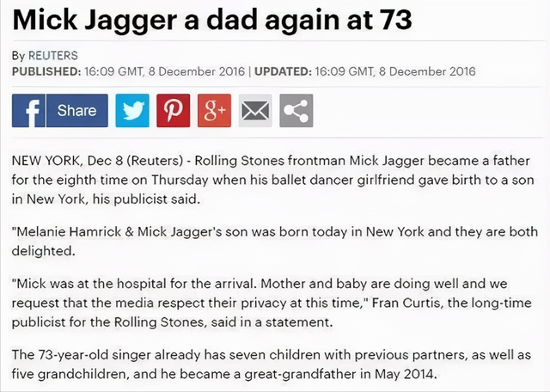
Task: Click the paragraph starting 'The 73-year-old singer'
Action: pyautogui.click(x=272, y=364)
